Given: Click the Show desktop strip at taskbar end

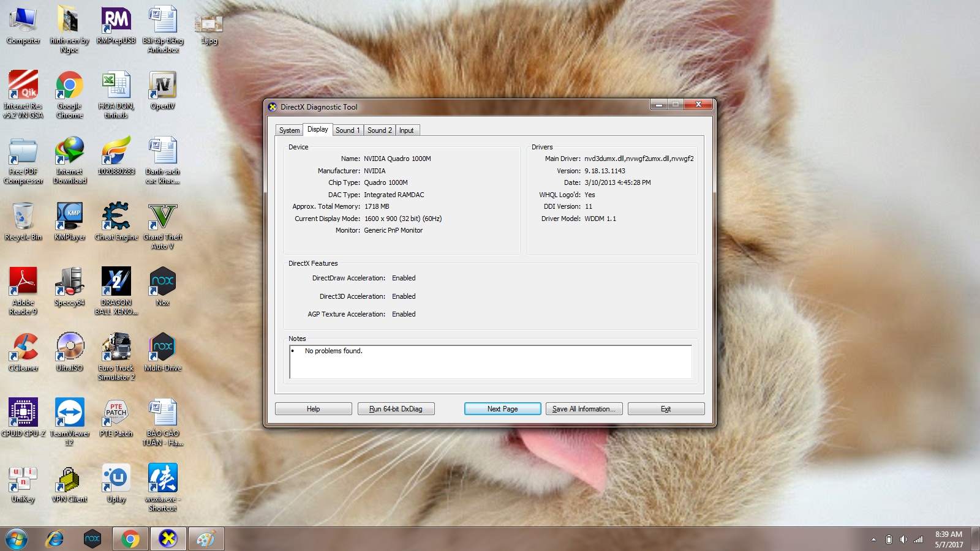Looking at the screenshot, I should (x=975, y=539).
